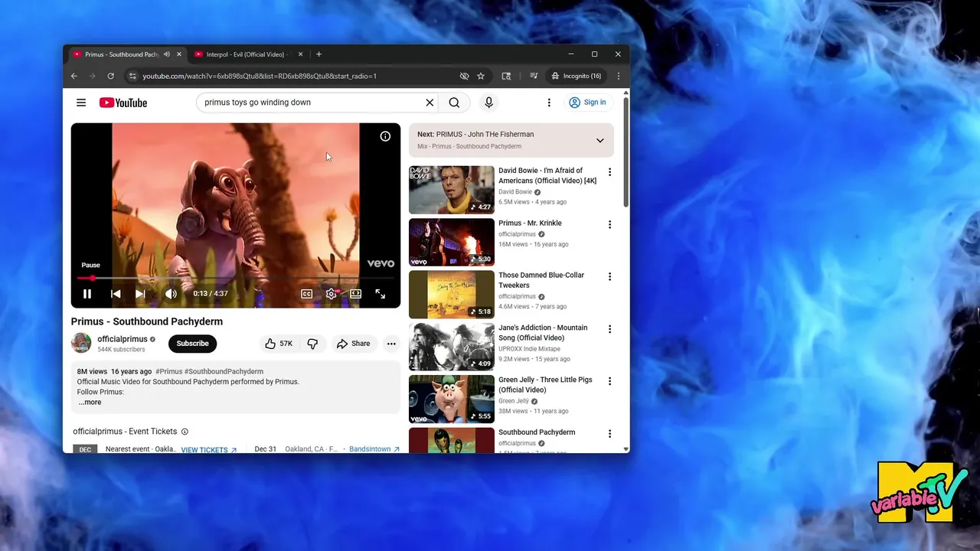Go back in browser history
The image size is (980, 551).
click(74, 76)
